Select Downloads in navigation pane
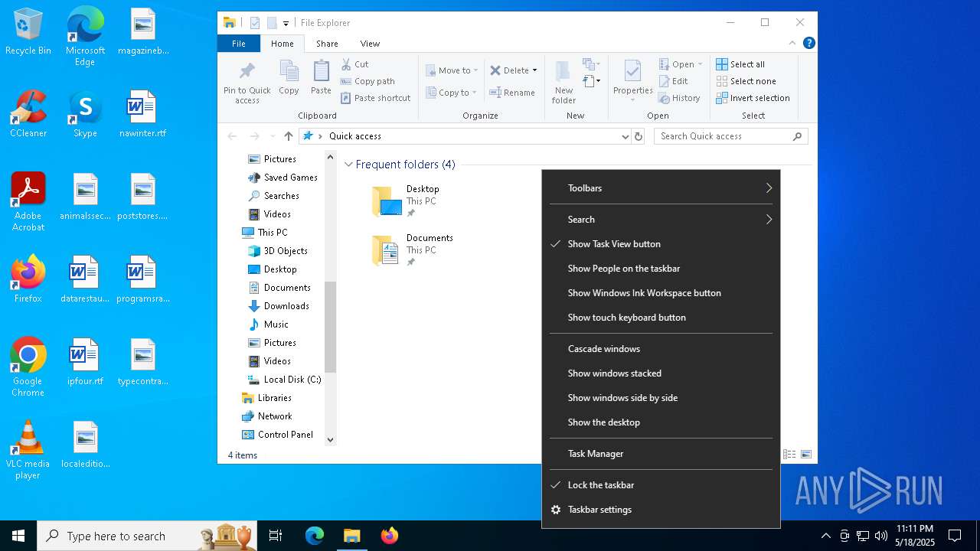The height and width of the screenshot is (551, 980). 286,306
